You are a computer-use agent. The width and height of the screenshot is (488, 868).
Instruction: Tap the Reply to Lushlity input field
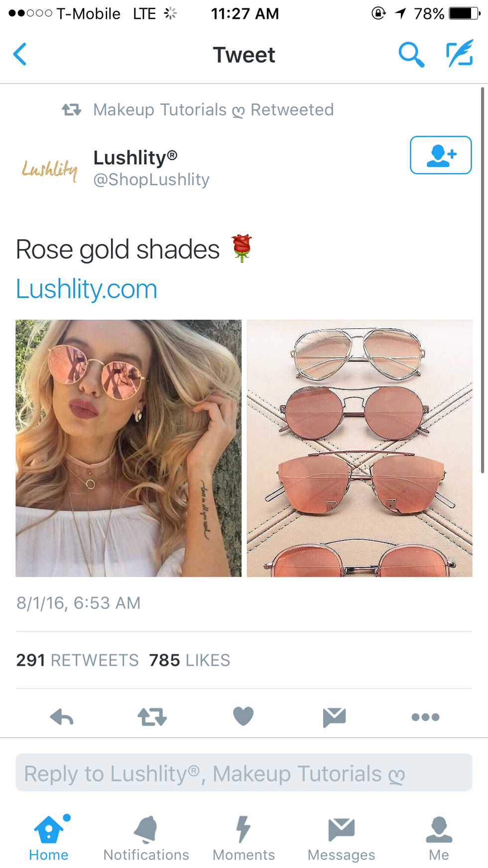click(x=244, y=772)
